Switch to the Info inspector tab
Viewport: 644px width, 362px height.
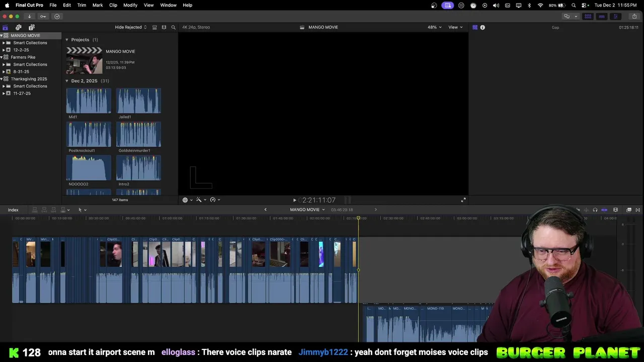click(x=482, y=28)
